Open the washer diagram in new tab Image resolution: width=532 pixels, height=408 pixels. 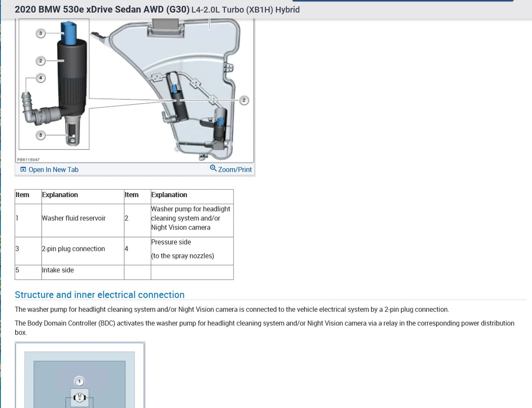(49, 170)
